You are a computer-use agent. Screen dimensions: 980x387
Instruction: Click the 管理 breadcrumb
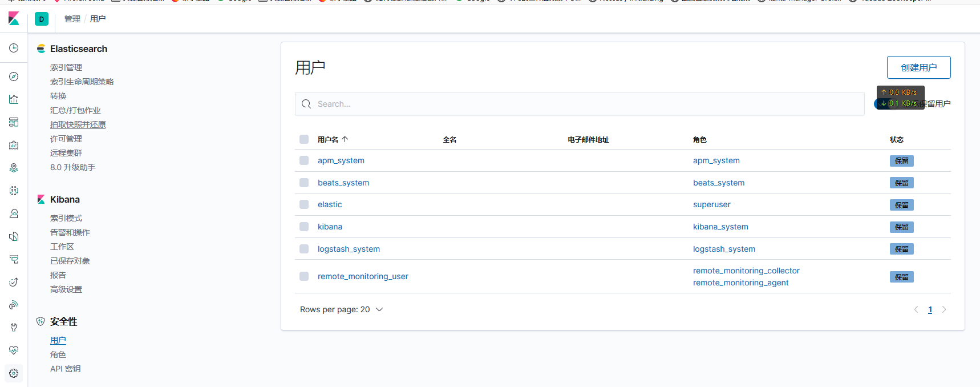tap(72, 19)
